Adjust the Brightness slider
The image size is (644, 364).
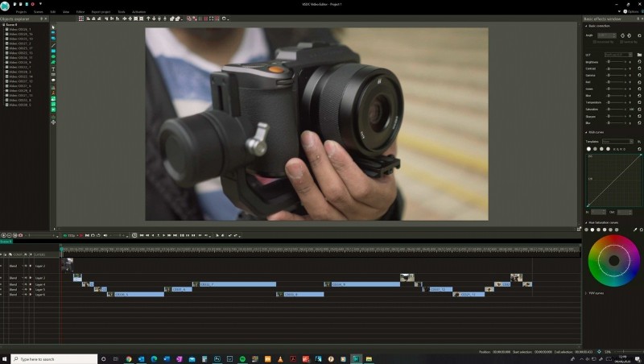click(x=617, y=62)
